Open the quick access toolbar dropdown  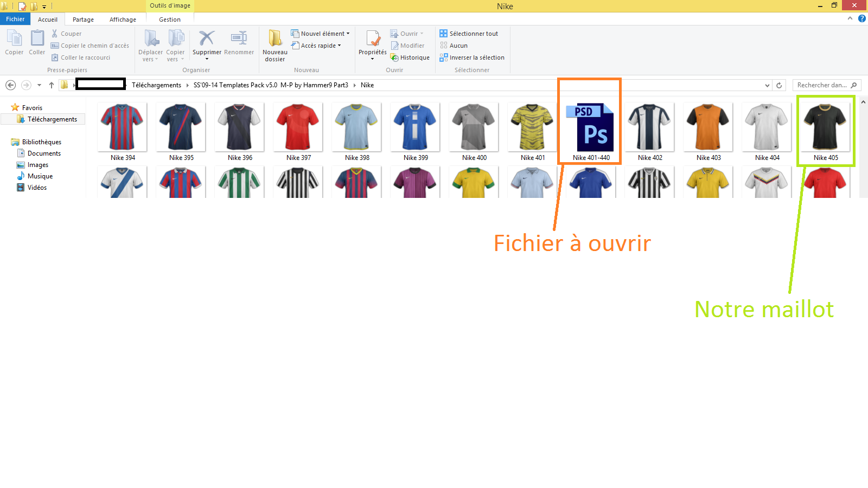pos(44,7)
